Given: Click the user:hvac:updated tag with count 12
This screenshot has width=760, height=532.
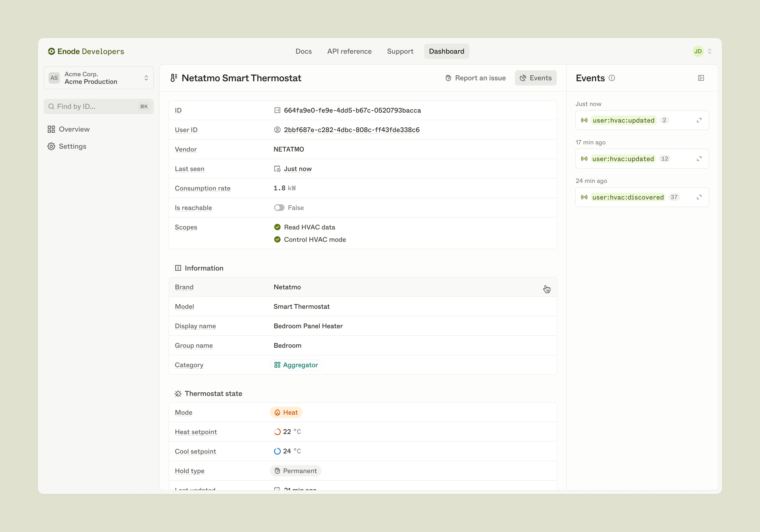Looking at the screenshot, I should click(x=623, y=159).
